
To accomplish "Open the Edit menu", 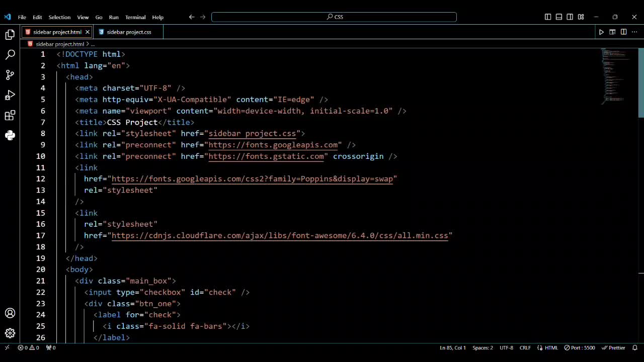I will point(37,17).
